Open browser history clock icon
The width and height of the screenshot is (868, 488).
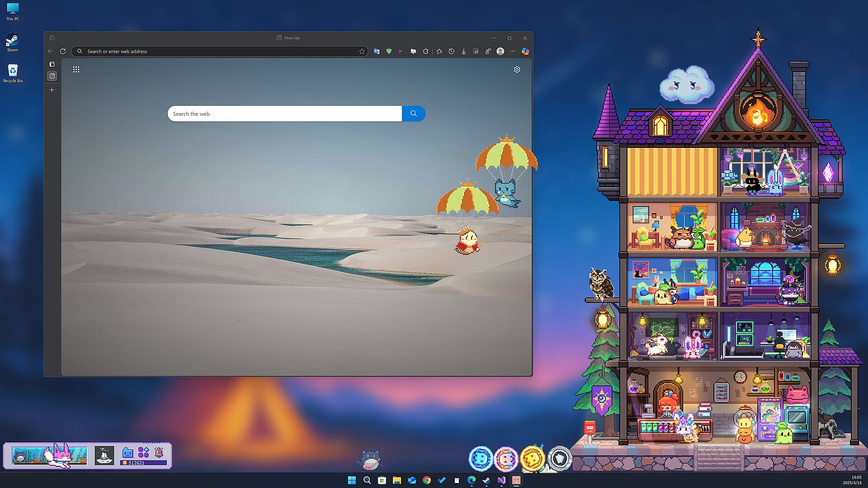pos(451,52)
